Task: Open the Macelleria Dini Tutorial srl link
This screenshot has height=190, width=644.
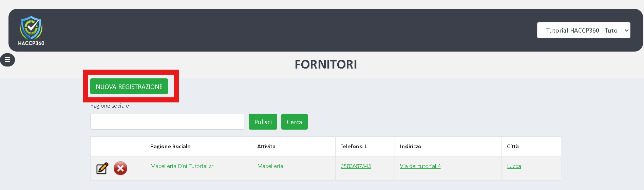Action: pos(183,166)
